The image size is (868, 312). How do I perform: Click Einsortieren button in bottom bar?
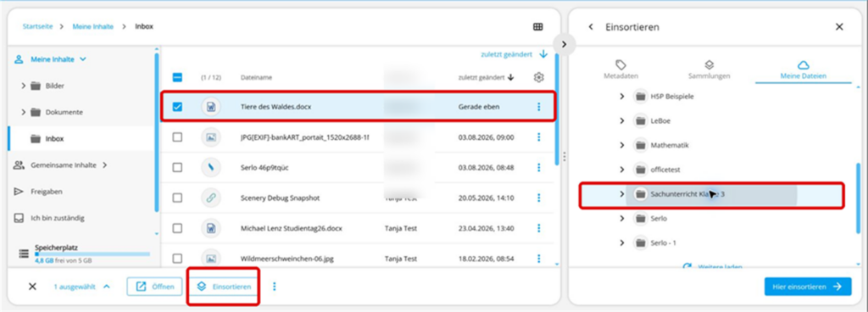coord(224,287)
